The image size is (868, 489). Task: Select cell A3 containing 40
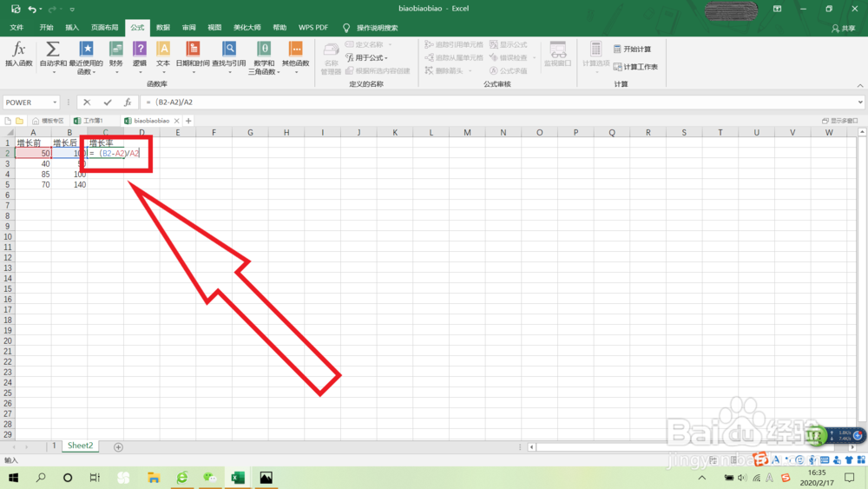pyautogui.click(x=33, y=164)
